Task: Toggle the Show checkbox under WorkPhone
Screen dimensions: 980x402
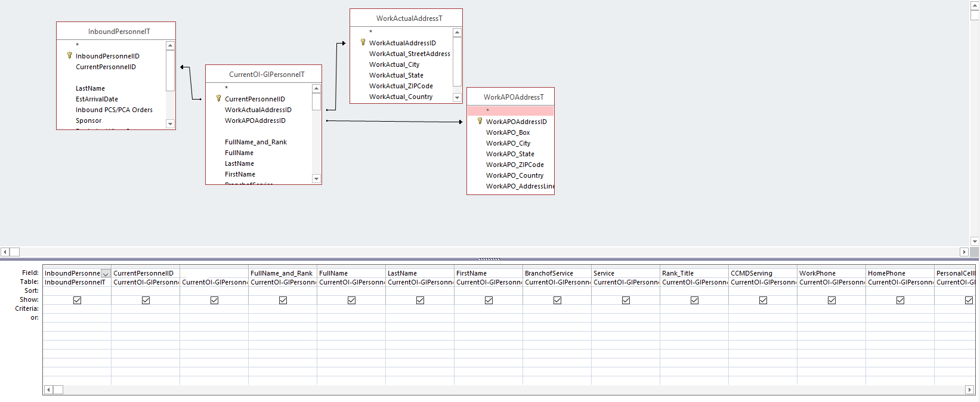Action: coord(831,300)
